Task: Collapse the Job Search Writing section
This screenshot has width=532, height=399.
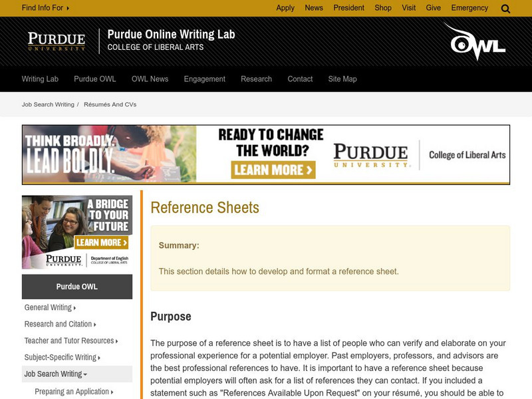Action: [56, 374]
